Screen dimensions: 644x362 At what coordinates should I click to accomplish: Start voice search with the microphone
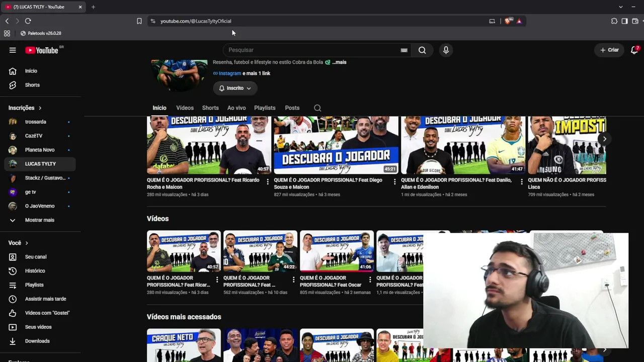click(446, 50)
